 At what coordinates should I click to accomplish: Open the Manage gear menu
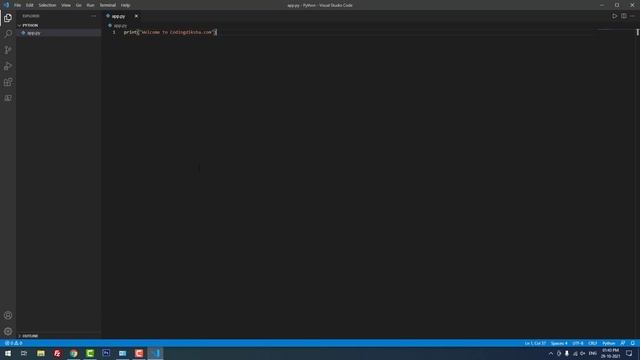coord(8,331)
